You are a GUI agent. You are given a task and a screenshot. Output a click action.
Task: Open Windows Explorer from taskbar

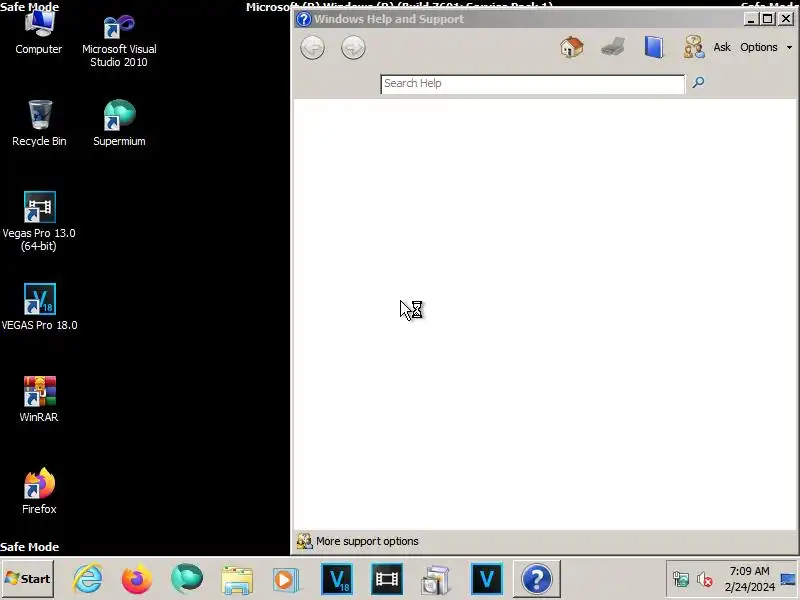(x=237, y=580)
